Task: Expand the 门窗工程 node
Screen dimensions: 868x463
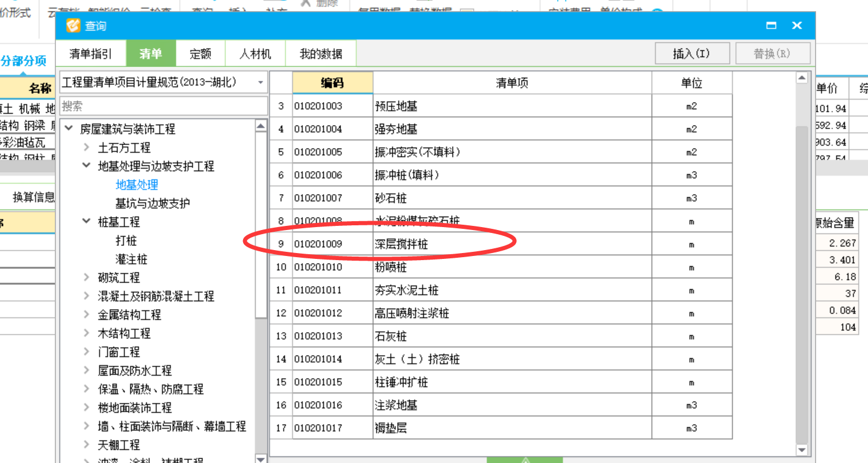Action: coord(87,352)
